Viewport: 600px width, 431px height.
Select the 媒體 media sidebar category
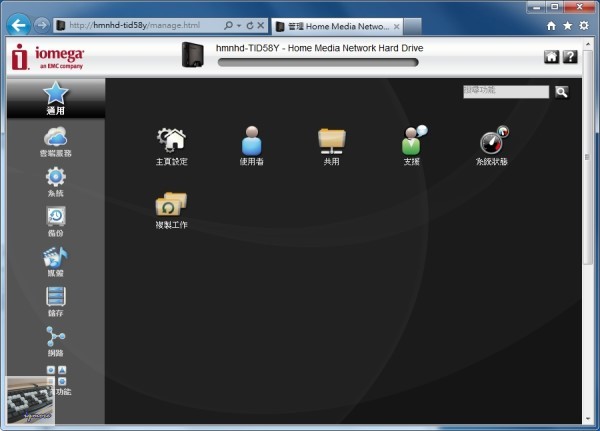click(x=56, y=262)
